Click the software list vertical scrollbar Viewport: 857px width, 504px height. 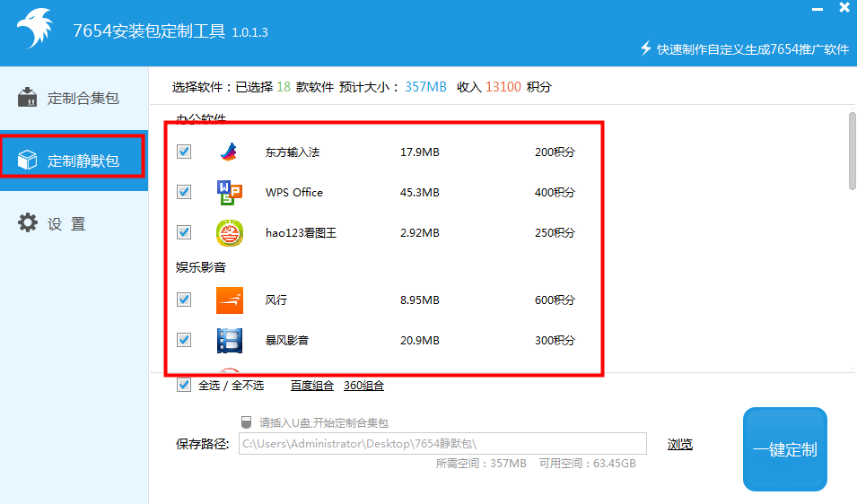pos(853,152)
